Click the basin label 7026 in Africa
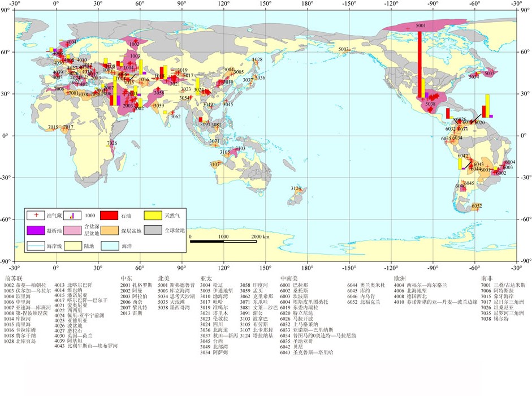Screen dimensions: 532x396 pos(112,143)
